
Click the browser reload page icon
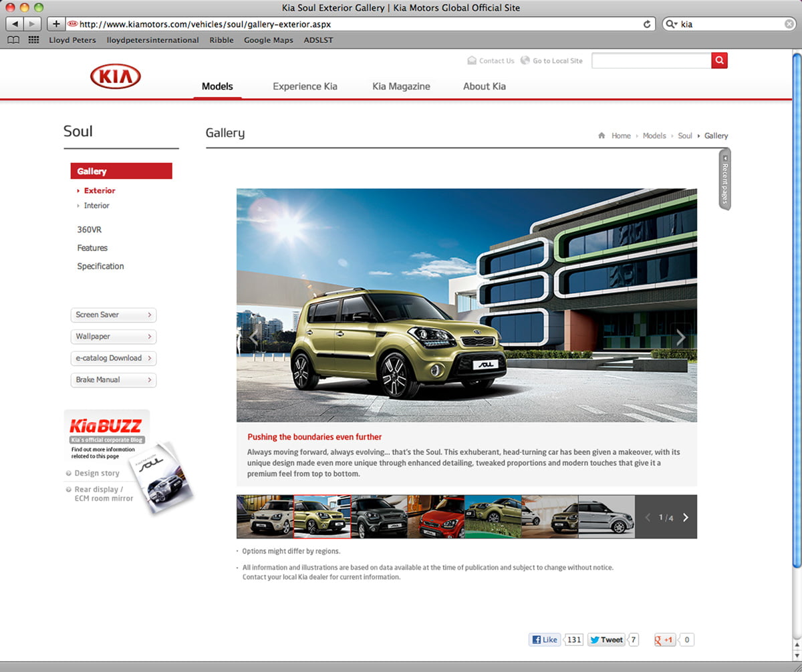(646, 24)
